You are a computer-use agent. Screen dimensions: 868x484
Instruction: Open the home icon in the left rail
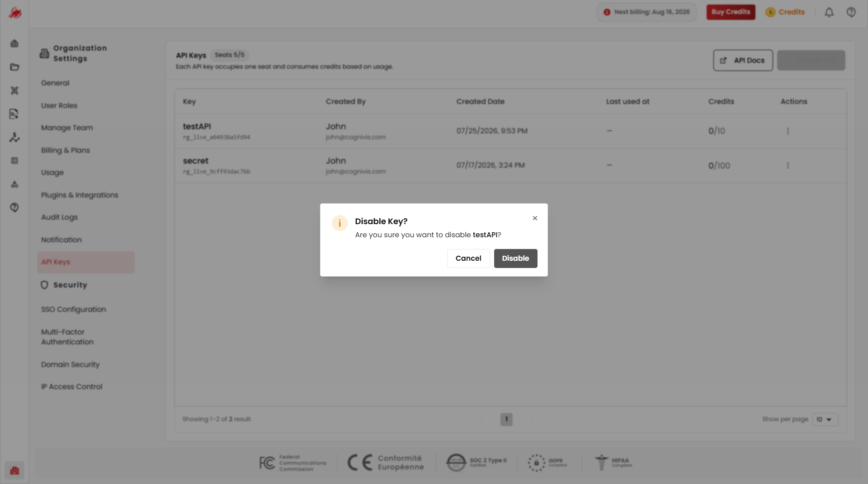tap(14, 43)
